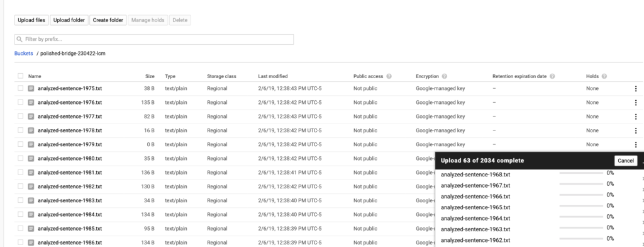644x247 pixels.
Task: Sort by the Size column header
Action: click(150, 76)
